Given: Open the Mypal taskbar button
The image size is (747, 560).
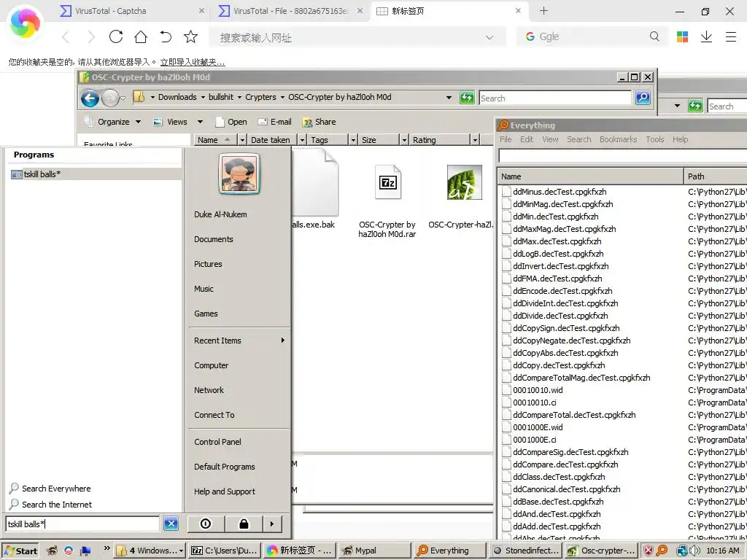Looking at the screenshot, I should tap(375, 551).
